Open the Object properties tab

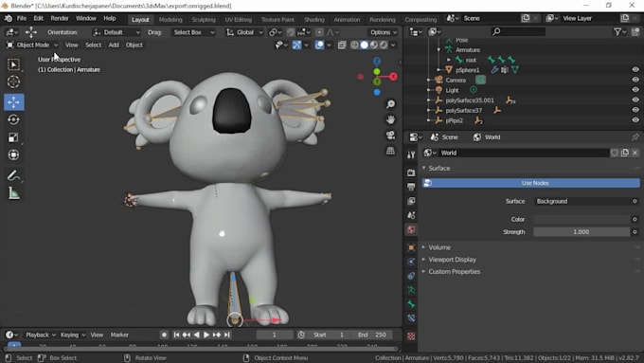pyautogui.click(x=411, y=247)
